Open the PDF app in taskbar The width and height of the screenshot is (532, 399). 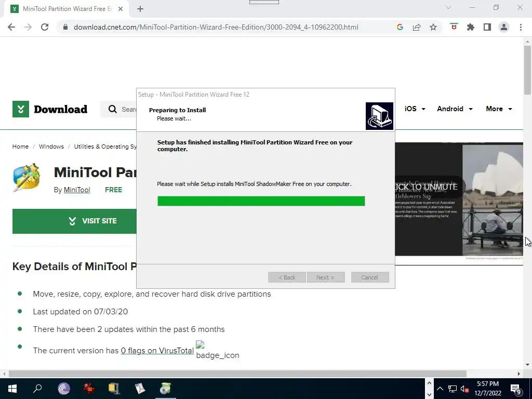click(140, 389)
